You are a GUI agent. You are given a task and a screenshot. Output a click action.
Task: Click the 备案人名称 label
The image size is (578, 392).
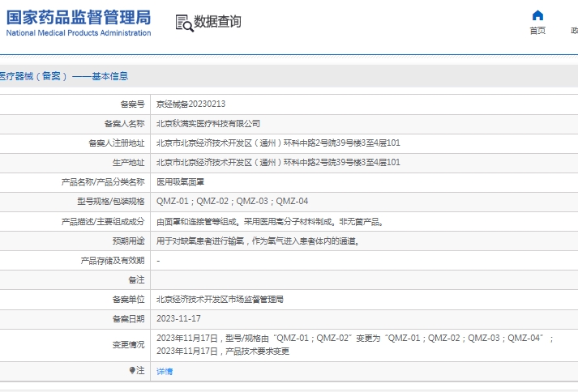[x=125, y=124]
